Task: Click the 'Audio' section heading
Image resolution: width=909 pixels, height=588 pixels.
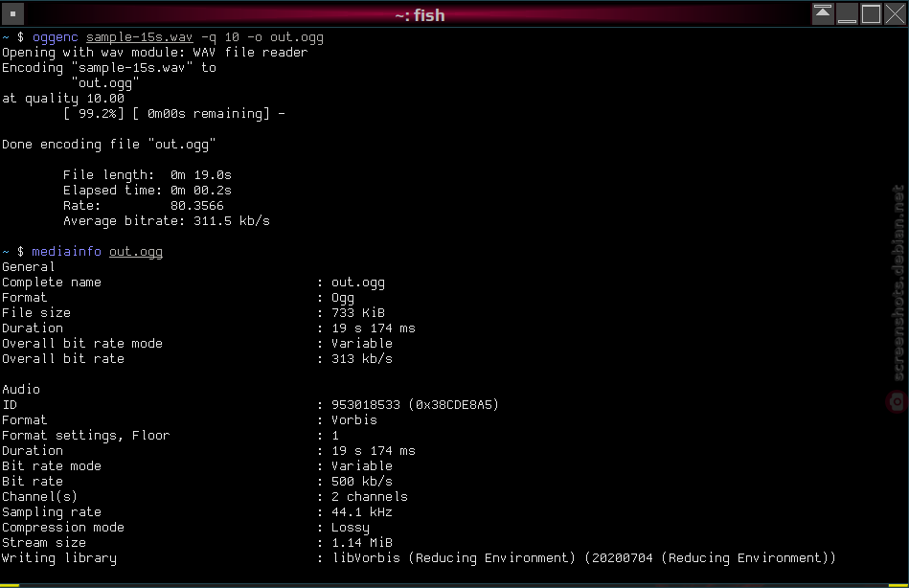Action: tap(21, 389)
